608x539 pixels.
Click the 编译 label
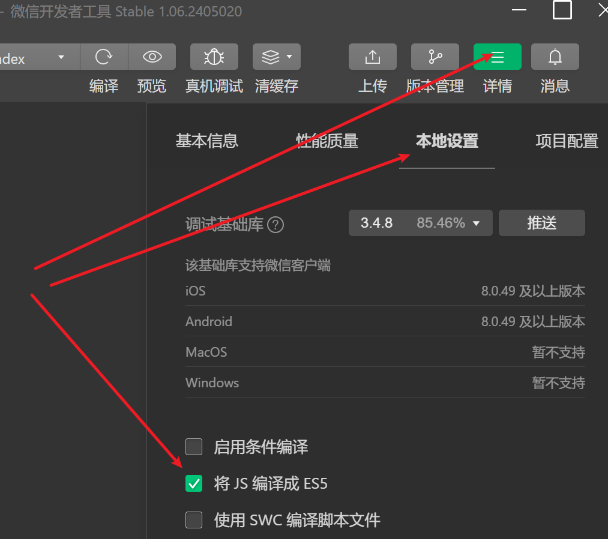104,86
